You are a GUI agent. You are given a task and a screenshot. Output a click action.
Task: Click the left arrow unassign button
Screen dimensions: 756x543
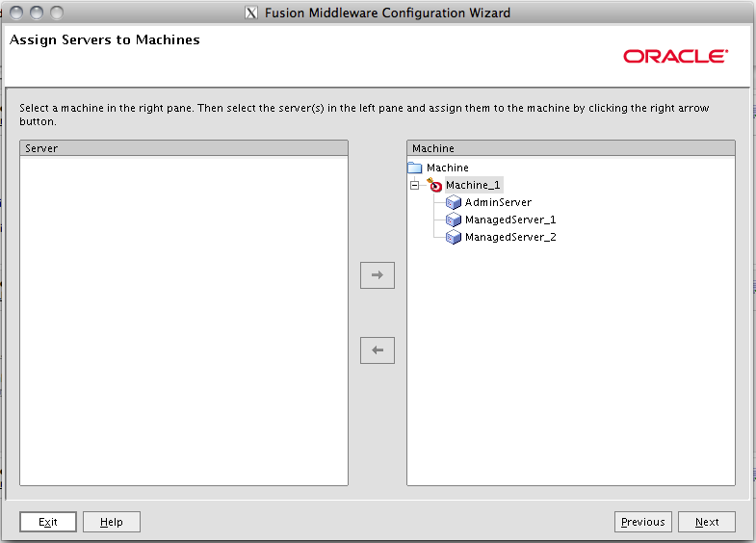pyautogui.click(x=377, y=350)
